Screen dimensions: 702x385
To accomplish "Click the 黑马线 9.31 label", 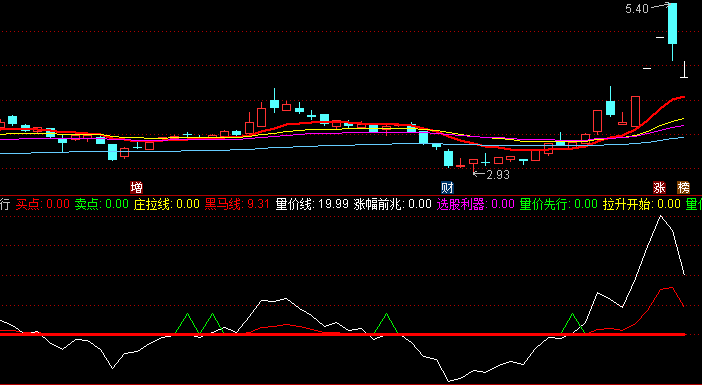I will click(237, 205).
